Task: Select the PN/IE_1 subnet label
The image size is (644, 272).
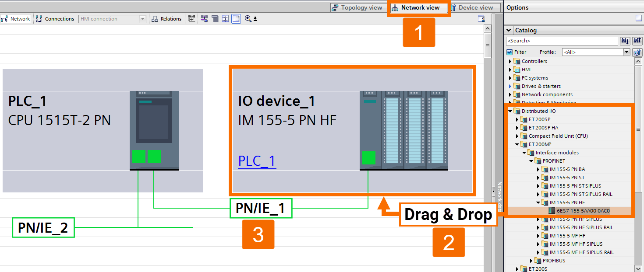Action: click(x=261, y=208)
